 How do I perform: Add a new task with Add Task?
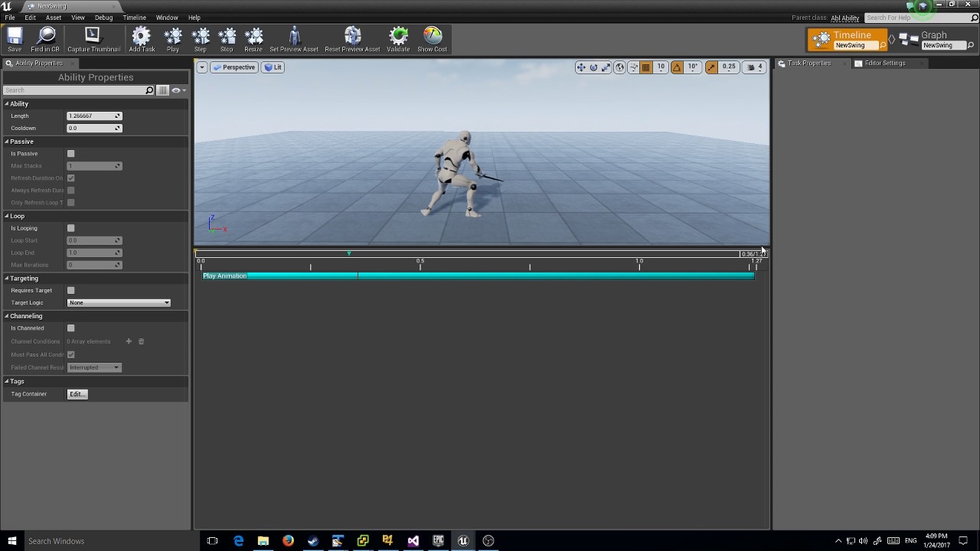click(x=142, y=40)
